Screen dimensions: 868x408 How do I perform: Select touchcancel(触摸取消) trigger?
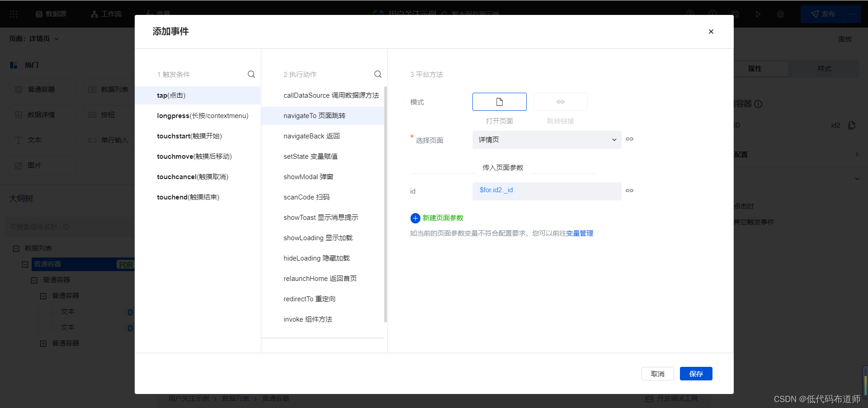coord(198,177)
